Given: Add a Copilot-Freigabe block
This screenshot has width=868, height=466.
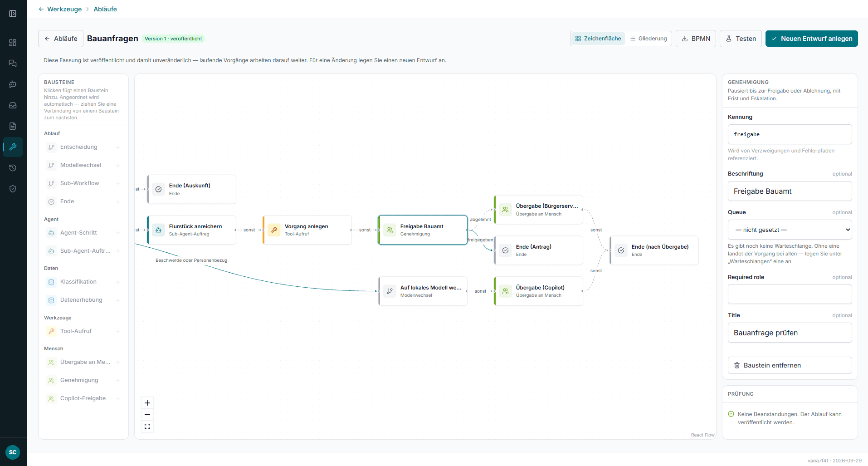Looking at the screenshot, I should (83, 398).
